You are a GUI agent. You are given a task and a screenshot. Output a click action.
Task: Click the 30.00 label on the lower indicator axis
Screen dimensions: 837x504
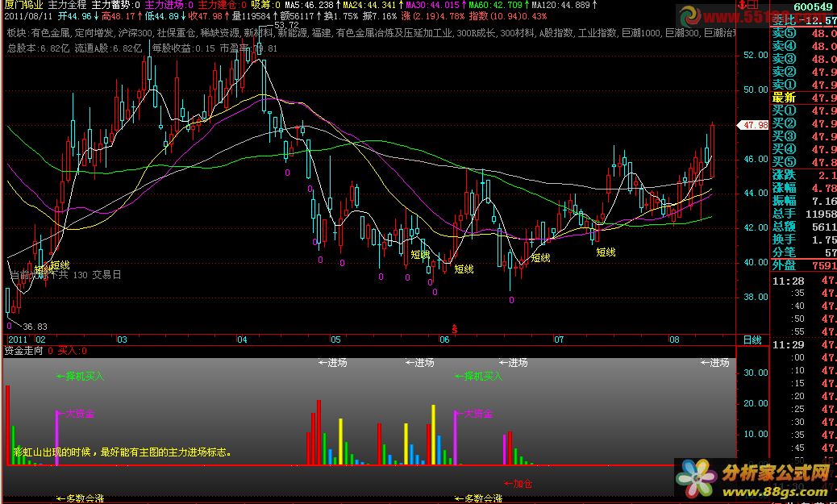(x=755, y=373)
